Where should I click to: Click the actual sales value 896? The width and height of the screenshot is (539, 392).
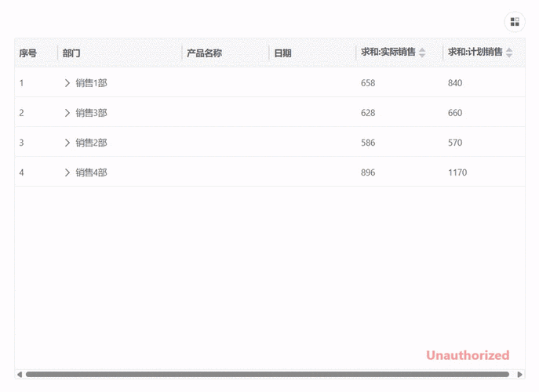(x=368, y=172)
